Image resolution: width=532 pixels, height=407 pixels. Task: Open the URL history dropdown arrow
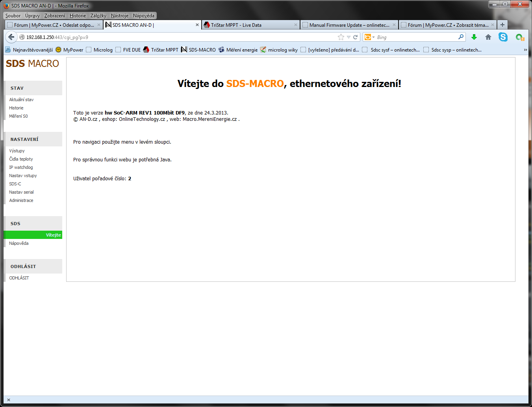[348, 37]
